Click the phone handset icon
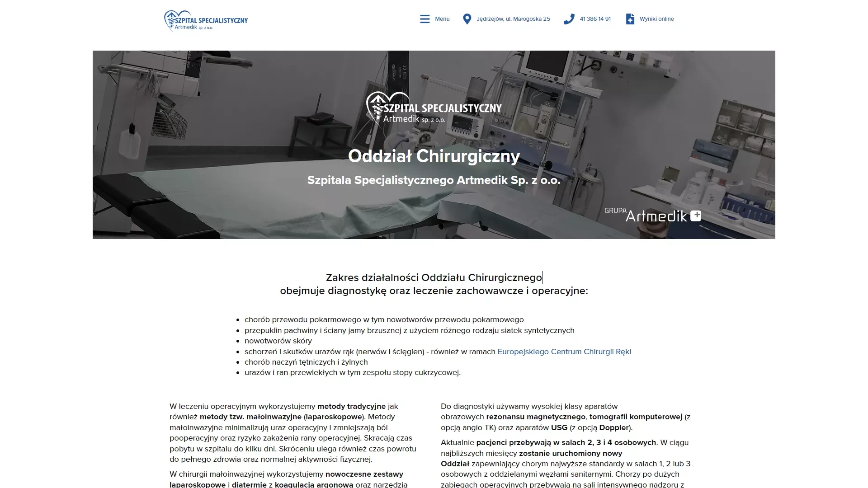The width and height of the screenshot is (868, 488). click(x=569, y=19)
